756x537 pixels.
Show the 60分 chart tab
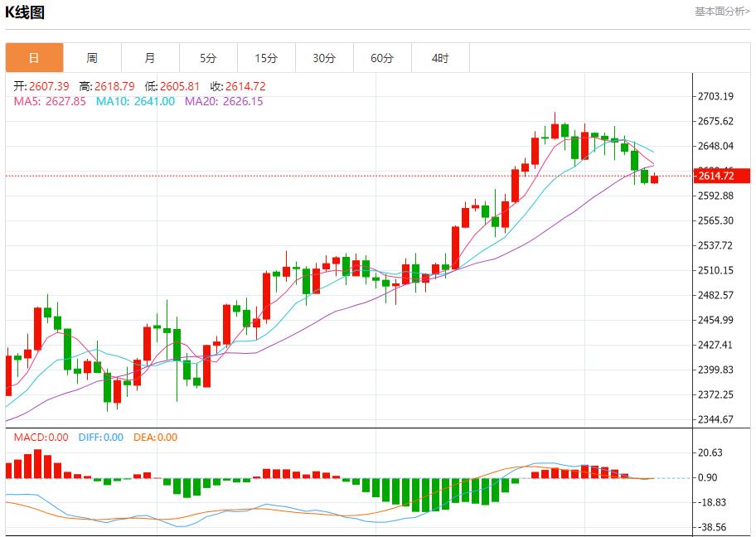pyautogui.click(x=382, y=58)
